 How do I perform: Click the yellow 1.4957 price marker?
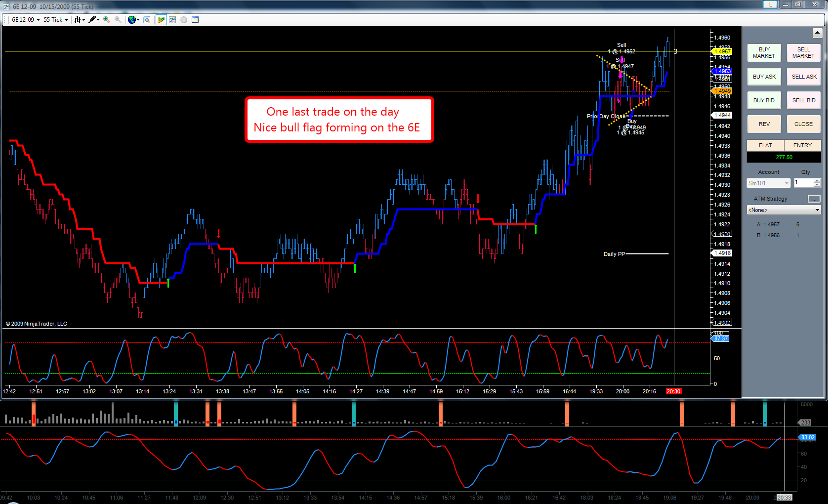click(722, 51)
